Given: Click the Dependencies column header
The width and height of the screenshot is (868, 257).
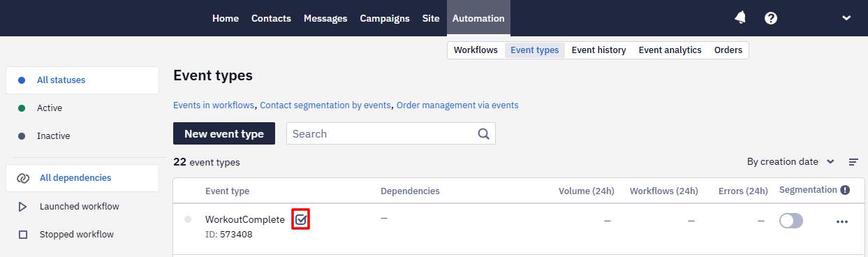Looking at the screenshot, I should (410, 191).
